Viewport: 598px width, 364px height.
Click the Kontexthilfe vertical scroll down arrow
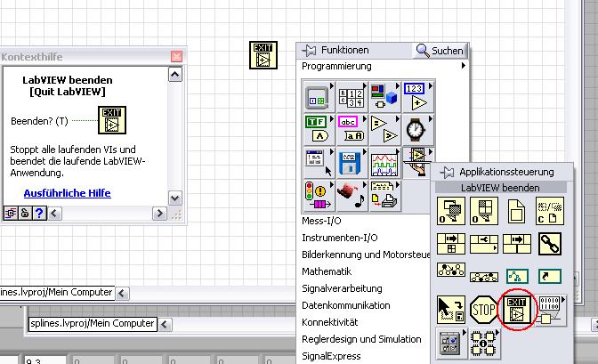(x=175, y=198)
